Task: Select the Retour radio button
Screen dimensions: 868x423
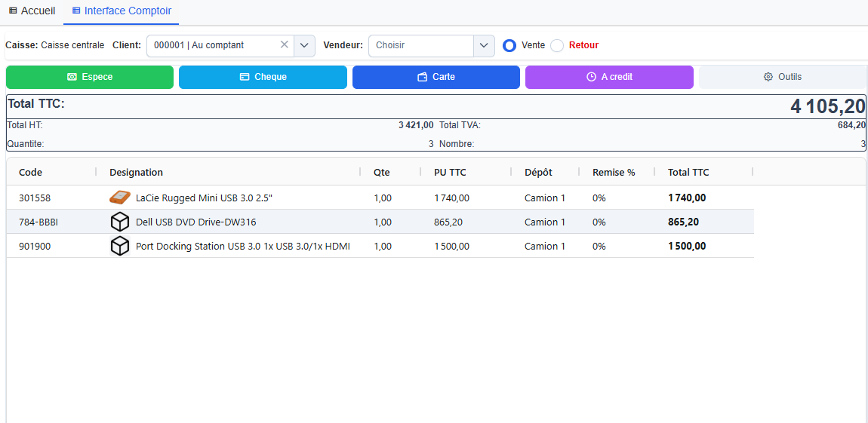Action: pyautogui.click(x=557, y=45)
